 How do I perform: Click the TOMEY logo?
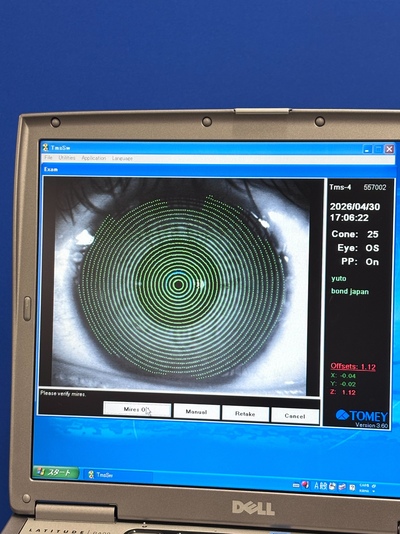click(362, 416)
